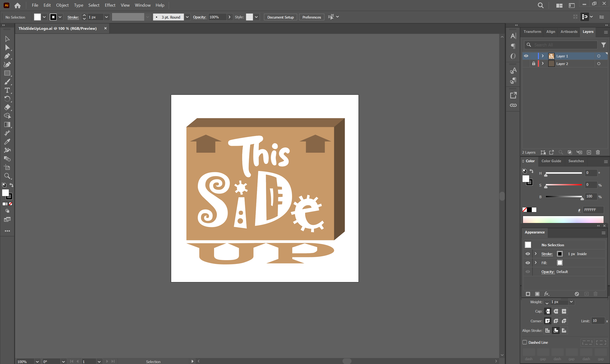Select the Eyedropper tool
Viewport: 610px width, 364px height.
click(x=7, y=142)
